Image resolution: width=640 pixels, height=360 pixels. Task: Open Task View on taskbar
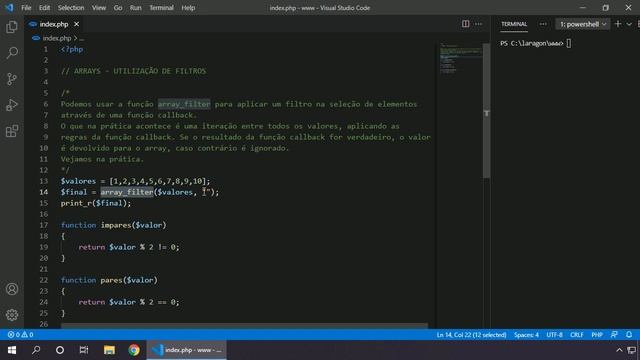click(x=84, y=350)
